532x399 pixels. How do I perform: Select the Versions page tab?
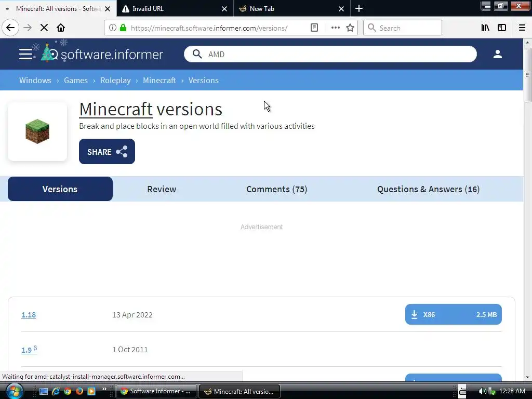pos(60,189)
